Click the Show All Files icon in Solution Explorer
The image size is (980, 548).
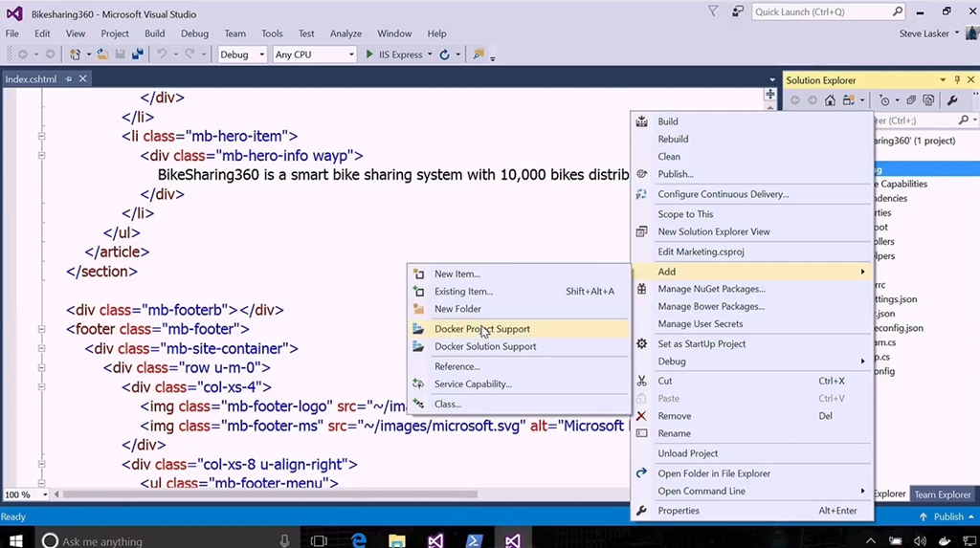pyautogui.click(x=926, y=100)
